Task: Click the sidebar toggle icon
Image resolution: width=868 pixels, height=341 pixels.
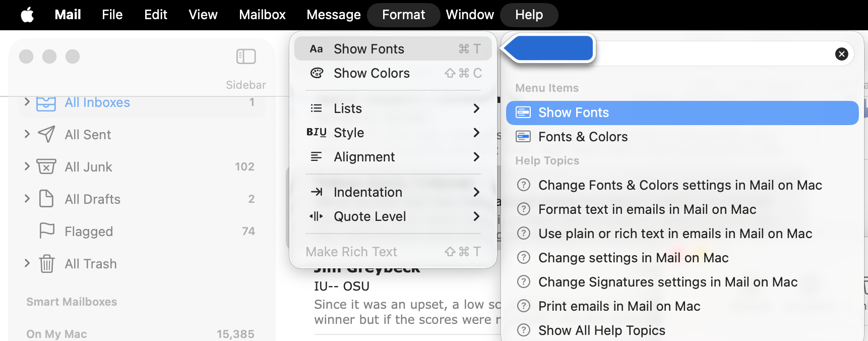Action: click(246, 56)
